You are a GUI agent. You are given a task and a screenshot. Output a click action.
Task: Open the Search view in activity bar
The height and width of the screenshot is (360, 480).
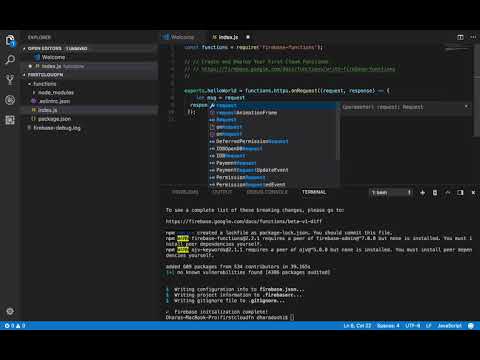pos(10,60)
